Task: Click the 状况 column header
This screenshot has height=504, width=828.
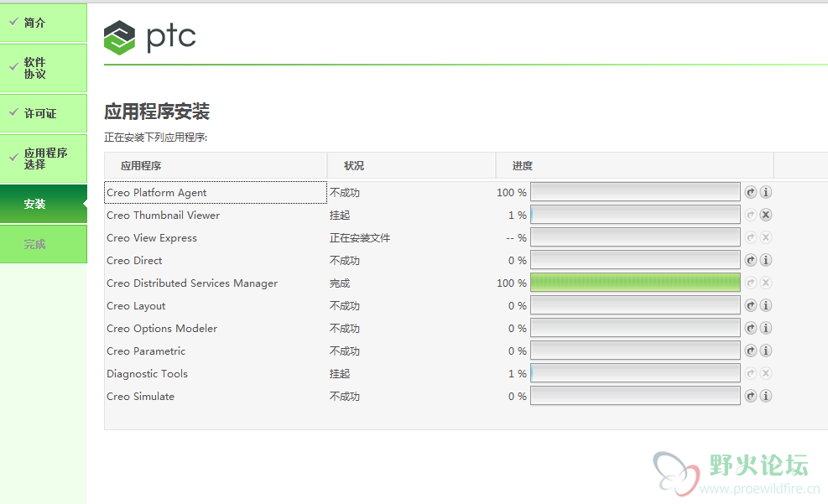Action: point(412,166)
